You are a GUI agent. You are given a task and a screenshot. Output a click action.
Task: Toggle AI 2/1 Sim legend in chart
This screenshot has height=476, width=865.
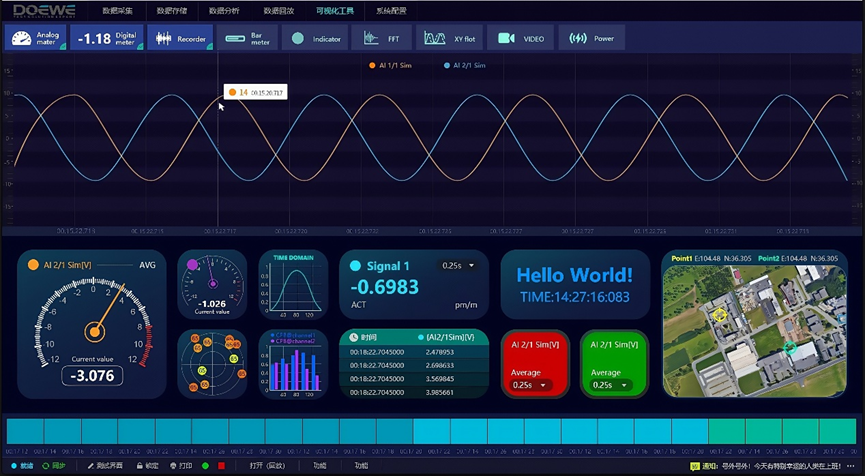[464, 65]
